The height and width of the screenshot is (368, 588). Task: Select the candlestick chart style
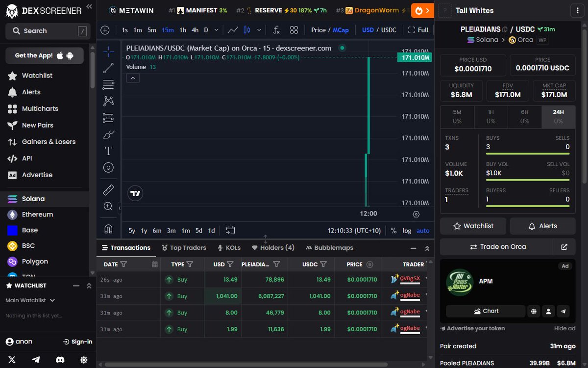pyautogui.click(x=246, y=30)
